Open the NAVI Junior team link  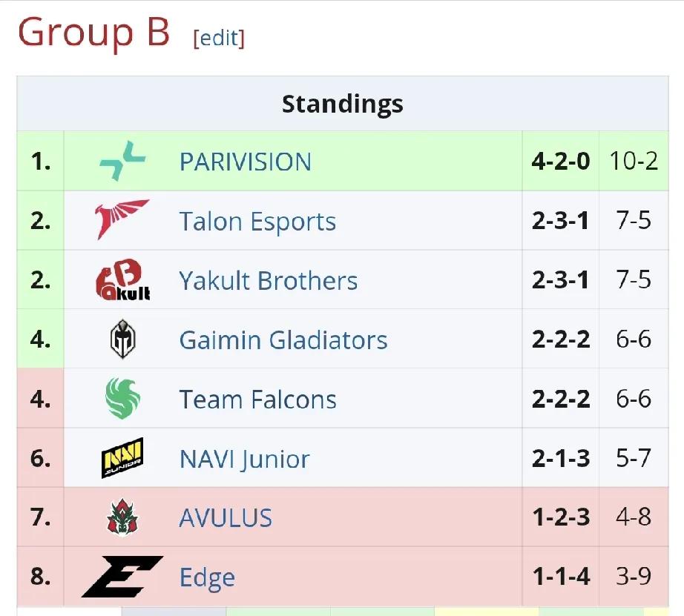click(245, 459)
